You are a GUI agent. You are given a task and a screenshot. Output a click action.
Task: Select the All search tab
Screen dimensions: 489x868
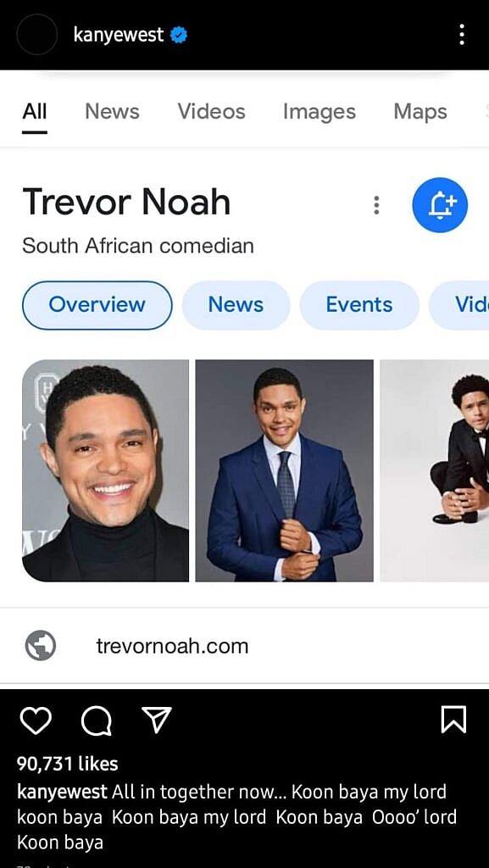tap(35, 111)
